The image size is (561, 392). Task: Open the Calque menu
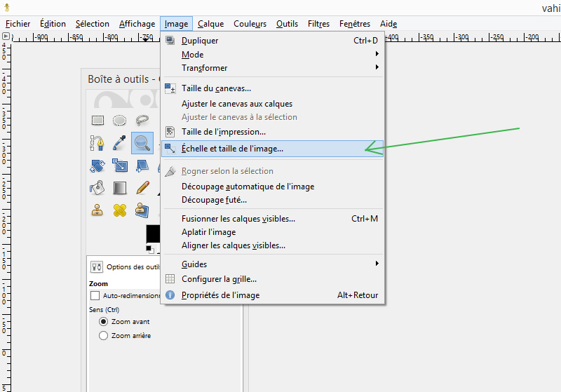[x=211, y=24]
